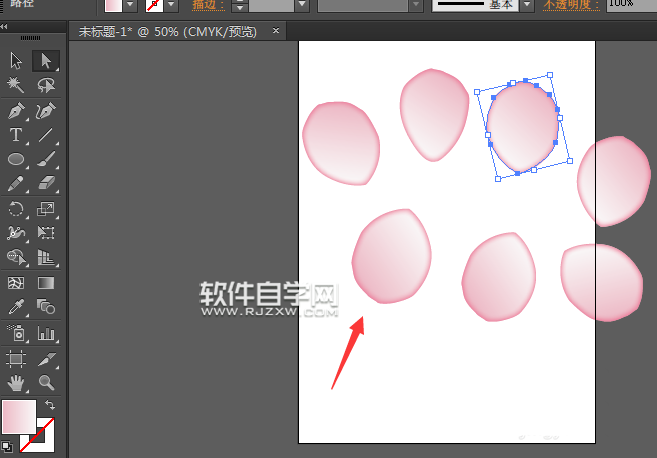The image size is (657, 458).
Task: Select the Eyedropper tool
Action: pos(16,307)
